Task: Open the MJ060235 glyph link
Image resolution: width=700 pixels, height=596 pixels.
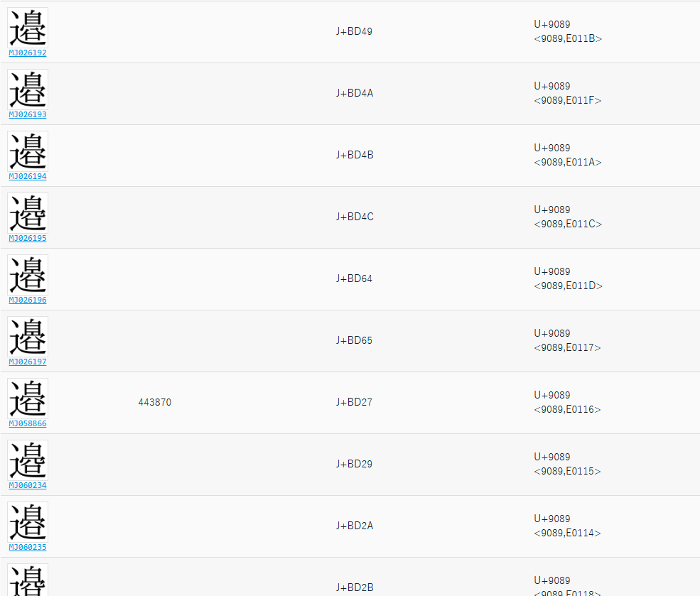Action: point(28,548)
